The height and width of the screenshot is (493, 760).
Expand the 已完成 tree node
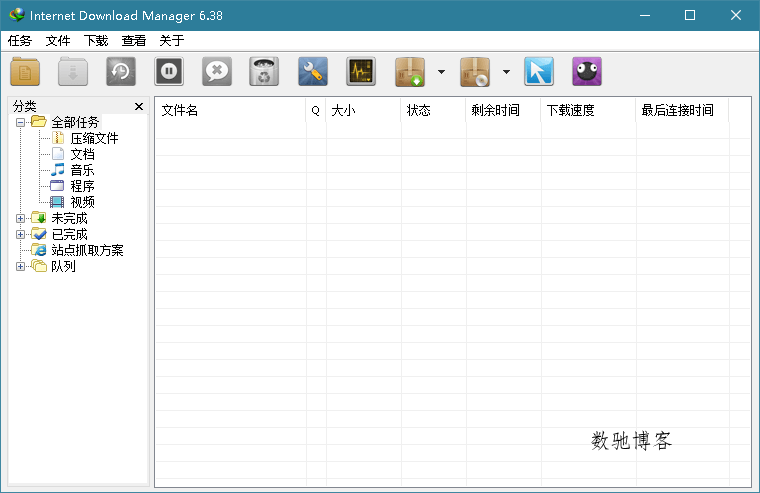20,234
